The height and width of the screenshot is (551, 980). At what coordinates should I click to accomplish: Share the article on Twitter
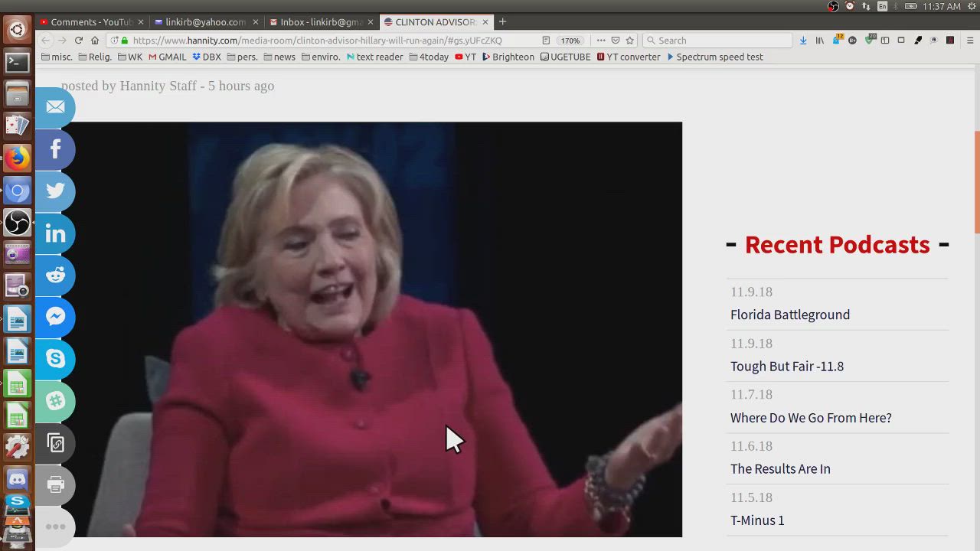[x=55, y=191]
